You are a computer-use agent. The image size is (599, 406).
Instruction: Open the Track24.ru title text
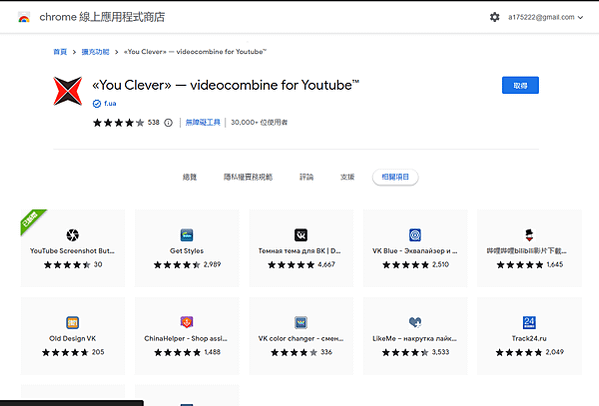(x=529, y=338)
